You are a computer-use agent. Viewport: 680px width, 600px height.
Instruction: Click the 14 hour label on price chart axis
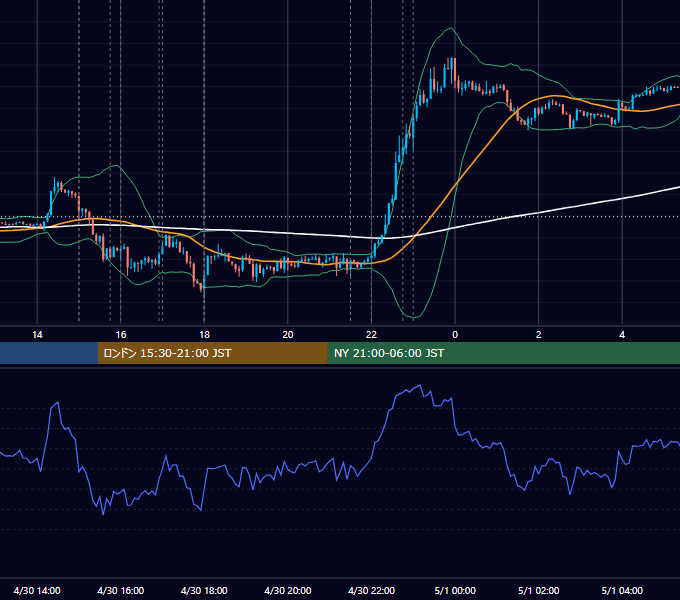coord(37,335)
